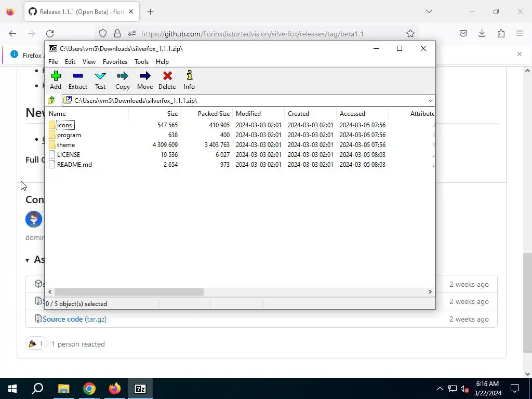Open the Favorites menu

click(115, 62)
